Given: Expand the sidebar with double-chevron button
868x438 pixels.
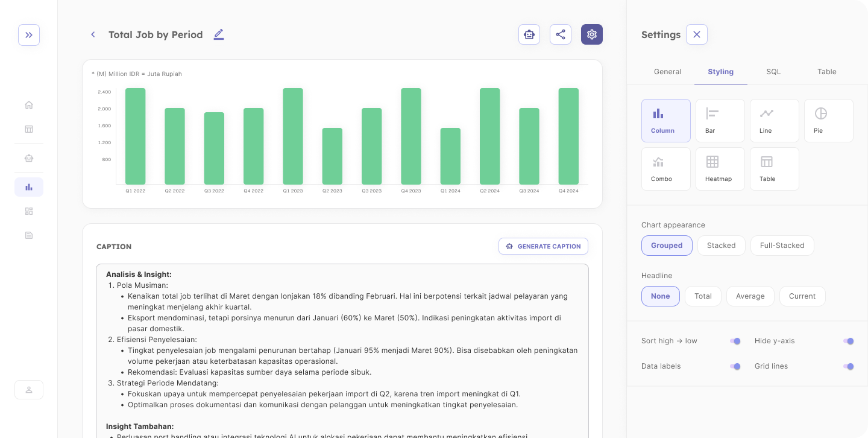Looking at the screenshot, I should click(29, 35).
